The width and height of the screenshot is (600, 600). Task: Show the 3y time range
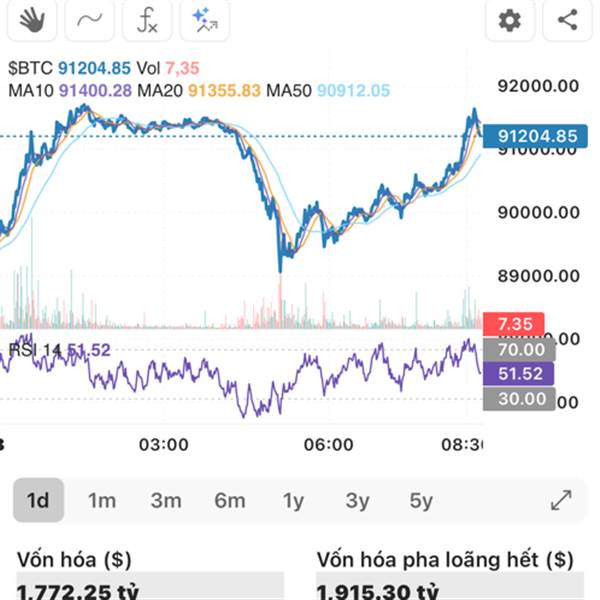[x=357, y=501]
